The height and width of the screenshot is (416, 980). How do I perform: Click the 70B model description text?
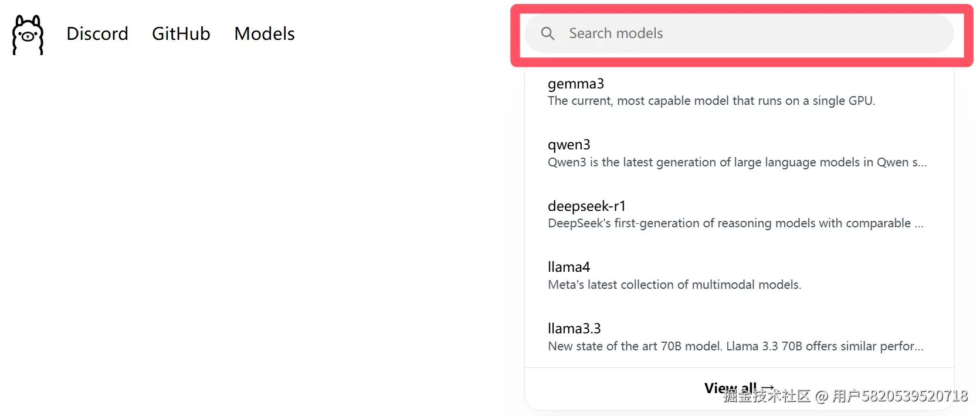(735, 346)
